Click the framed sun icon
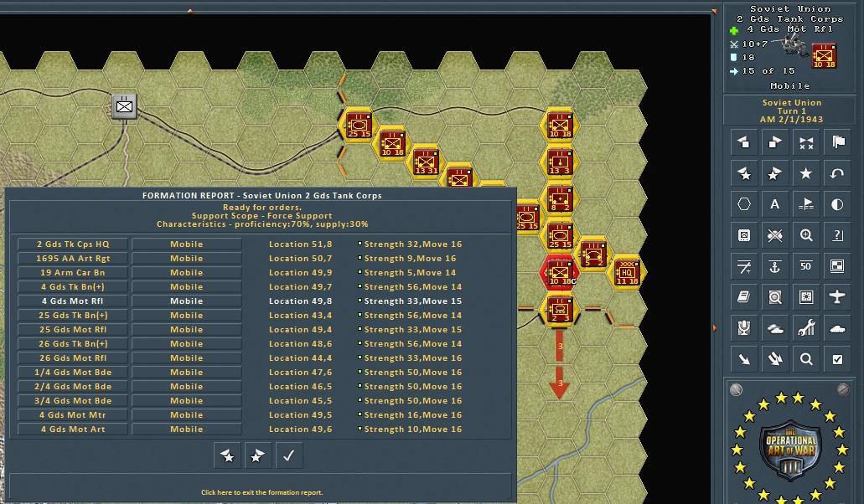Image resolution: width=864 pixels, height=504 pixels. point(806,298)
